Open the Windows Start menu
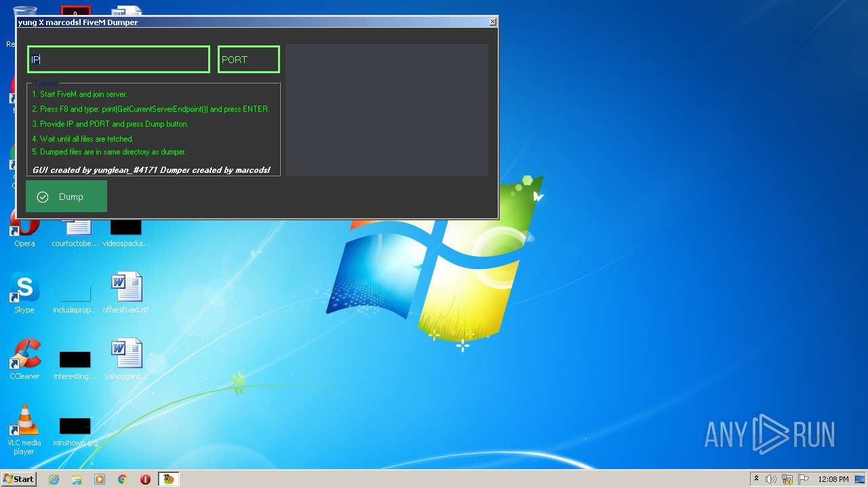Viewport: 868px width, 488px height. (19, 479)
